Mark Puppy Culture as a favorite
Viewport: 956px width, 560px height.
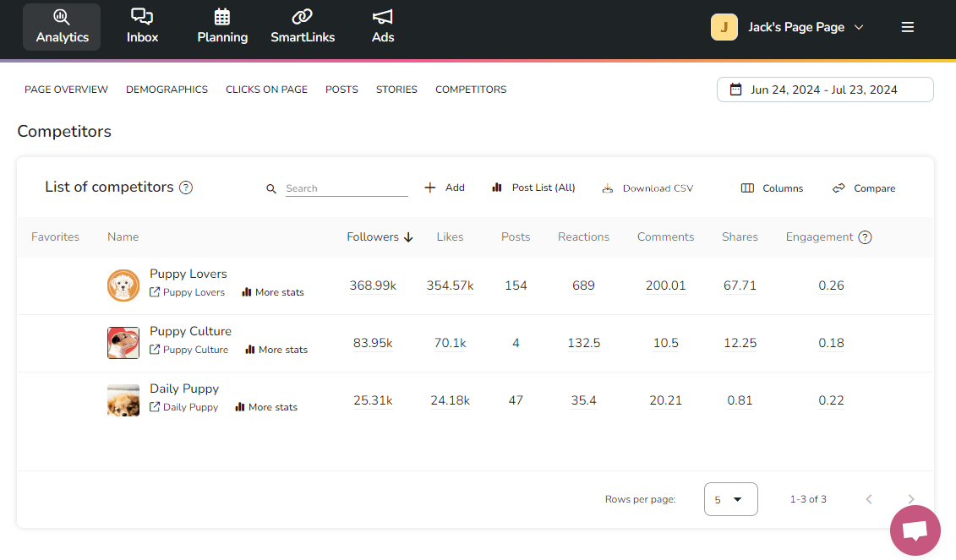click(55, 343)
